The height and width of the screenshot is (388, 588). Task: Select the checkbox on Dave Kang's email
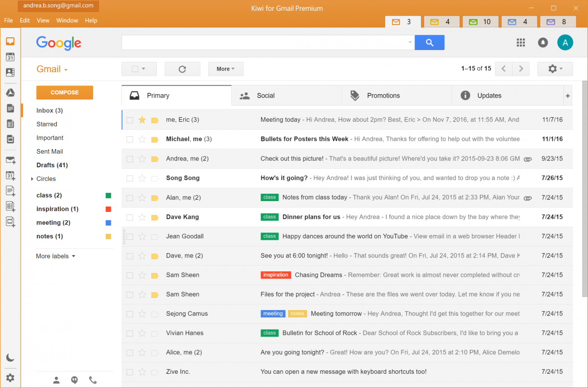pos(129,217)
